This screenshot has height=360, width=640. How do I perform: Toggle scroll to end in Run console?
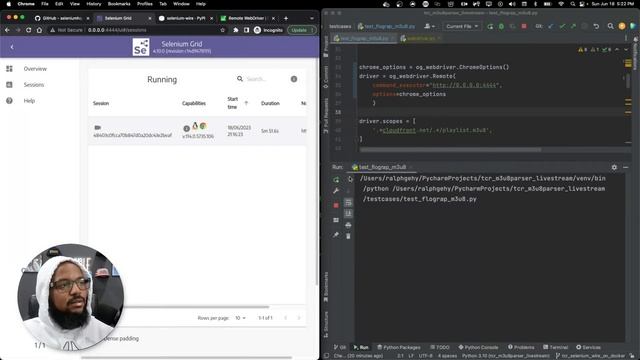[x=348, y=213]
